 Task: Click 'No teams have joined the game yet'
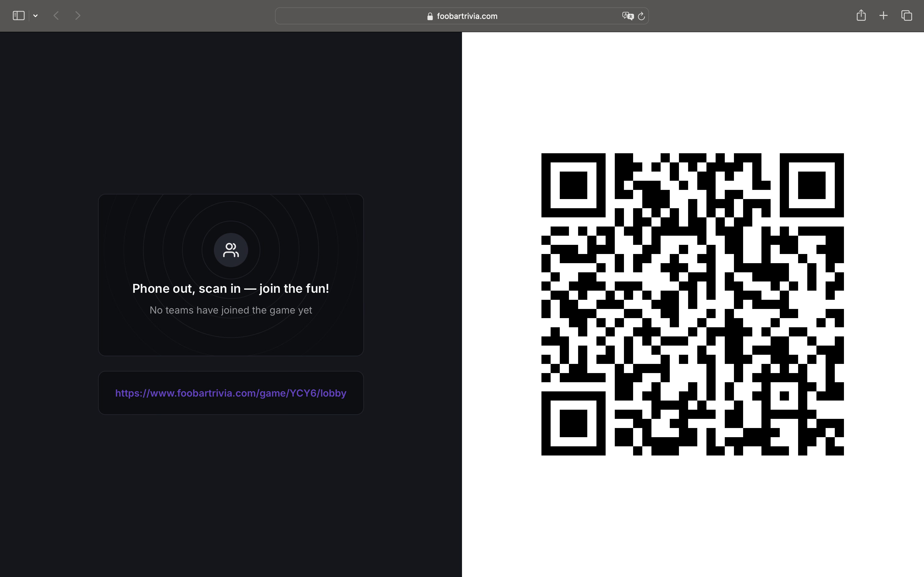[x=231, y=310]
